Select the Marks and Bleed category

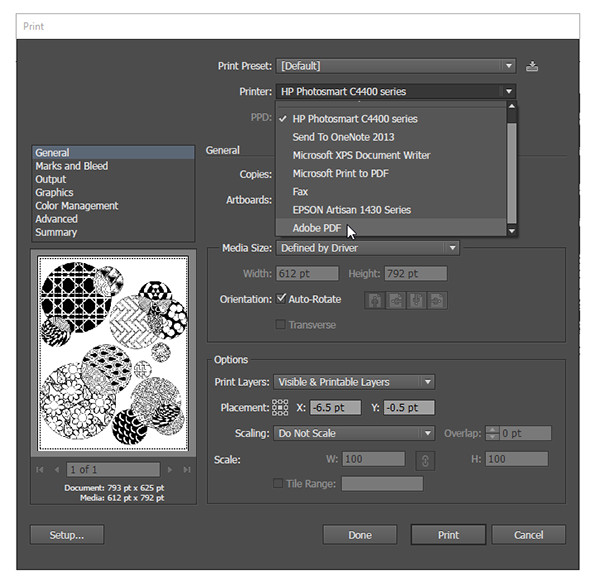[x=113, y=166]
